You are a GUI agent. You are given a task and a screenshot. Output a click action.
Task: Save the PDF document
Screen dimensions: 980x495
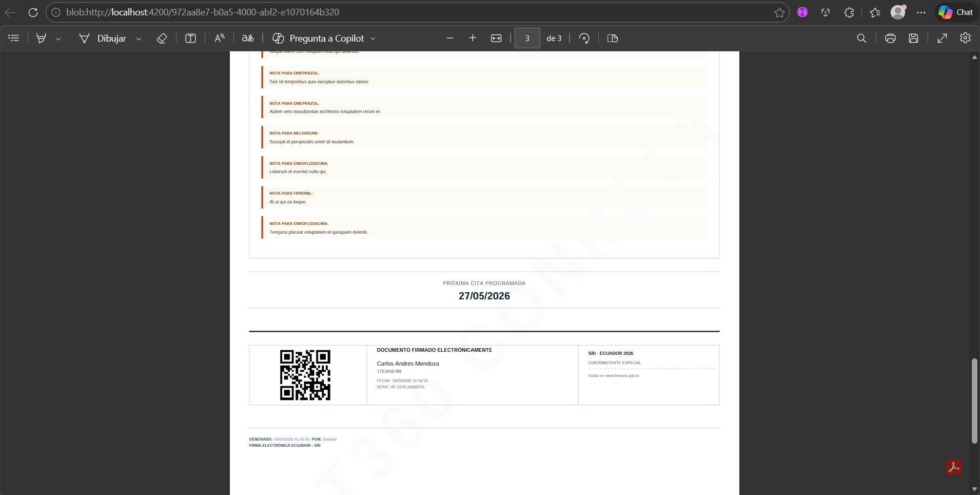point(913,38)
